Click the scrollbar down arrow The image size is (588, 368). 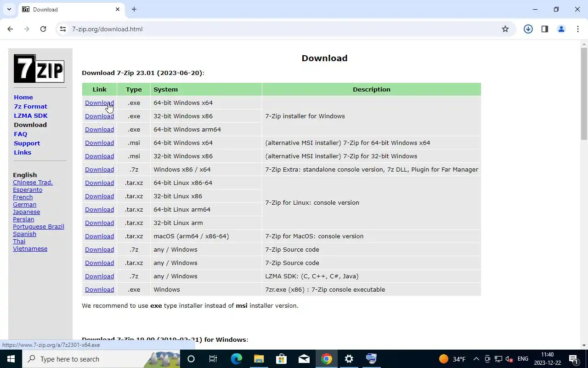coord(584,345)
